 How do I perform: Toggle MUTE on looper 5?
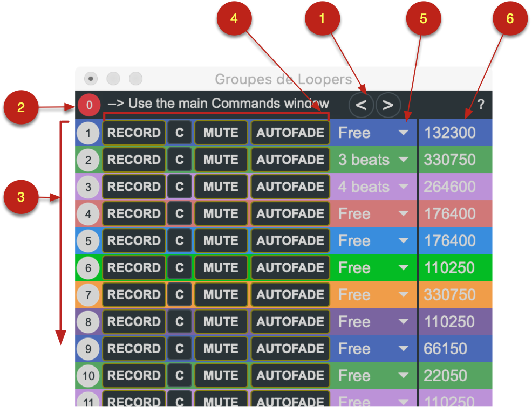[x=221, y=241]
